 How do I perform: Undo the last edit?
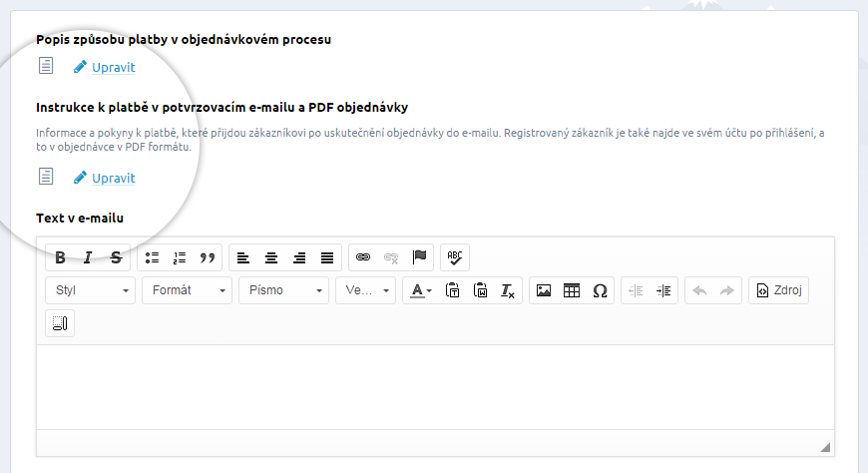click(x=699, y=290)
